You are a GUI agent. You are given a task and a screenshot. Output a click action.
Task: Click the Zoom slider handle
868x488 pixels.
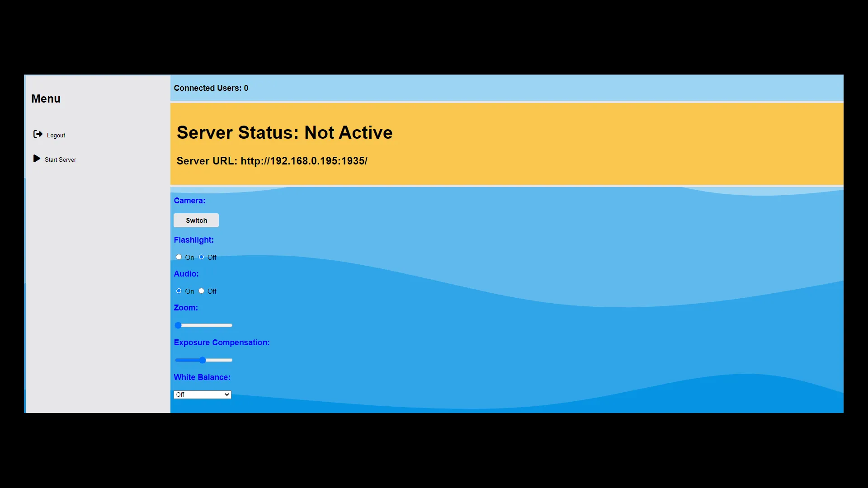[178, 325]
